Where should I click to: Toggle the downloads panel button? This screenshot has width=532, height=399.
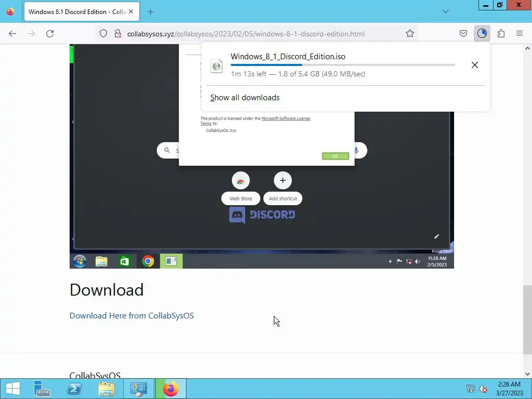(482, 34)
